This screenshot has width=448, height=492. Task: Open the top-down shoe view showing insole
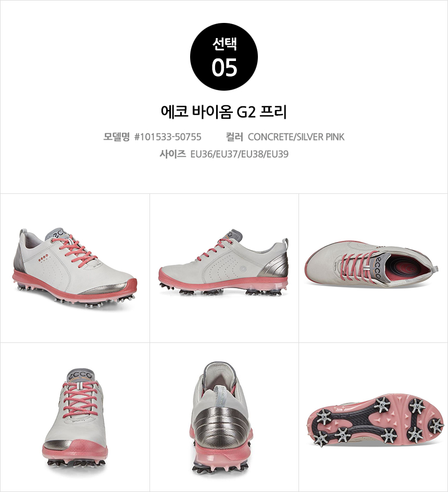tap(374, 268)
